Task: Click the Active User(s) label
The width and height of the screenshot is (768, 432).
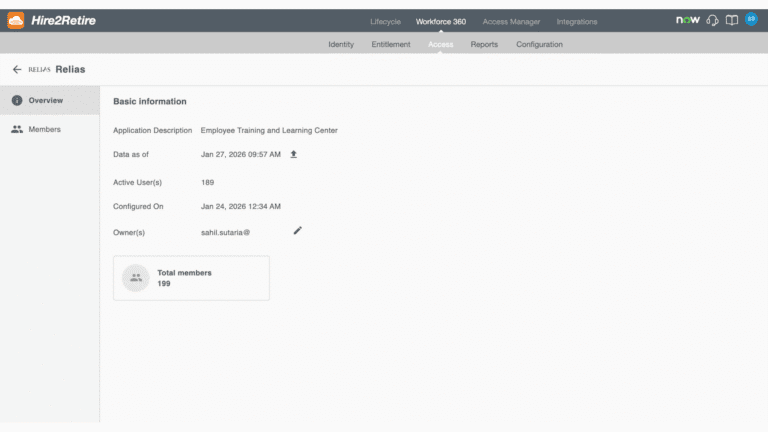Action: 137,182
